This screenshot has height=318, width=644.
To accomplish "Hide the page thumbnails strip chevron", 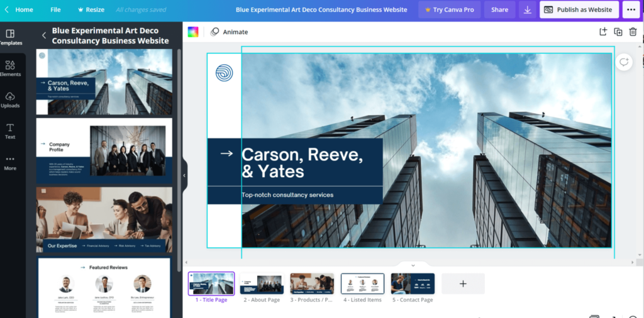I will pyautogui.click(x=413, y=265).
